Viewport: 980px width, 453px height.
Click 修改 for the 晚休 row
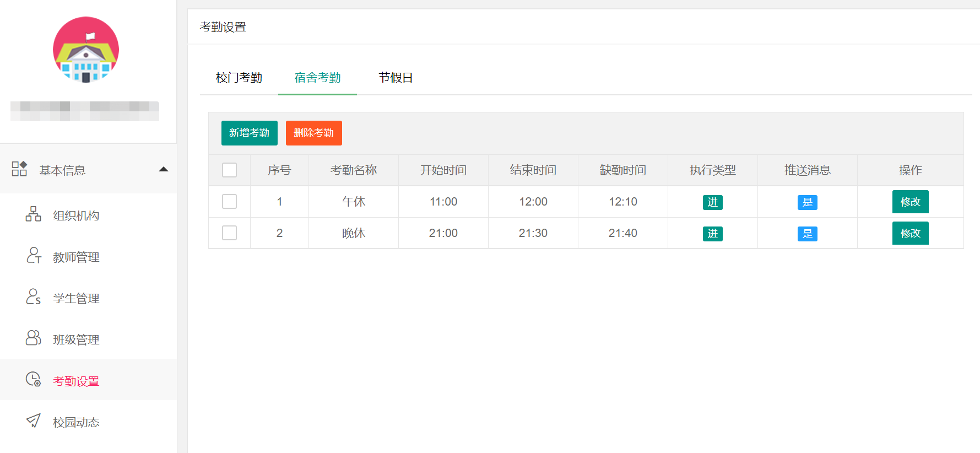click(x=910, y=233)
